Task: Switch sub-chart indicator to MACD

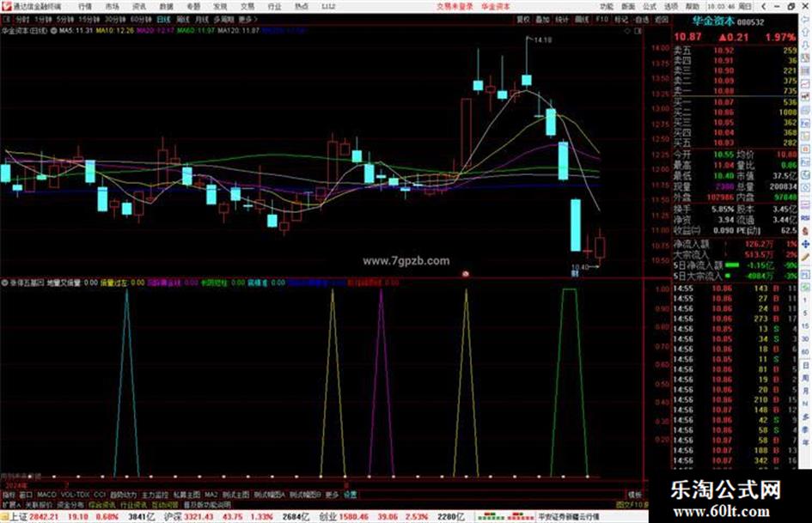Action: tap(46, 495)
